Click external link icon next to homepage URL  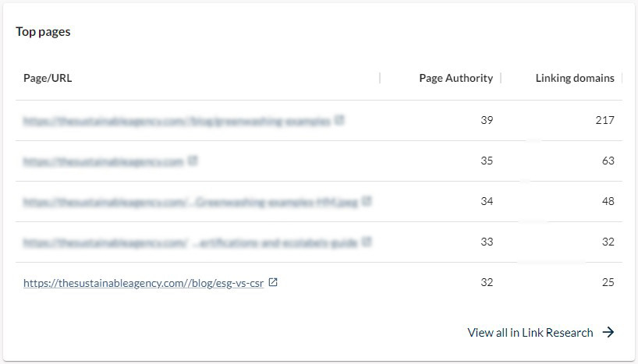(x=193, y=161)
